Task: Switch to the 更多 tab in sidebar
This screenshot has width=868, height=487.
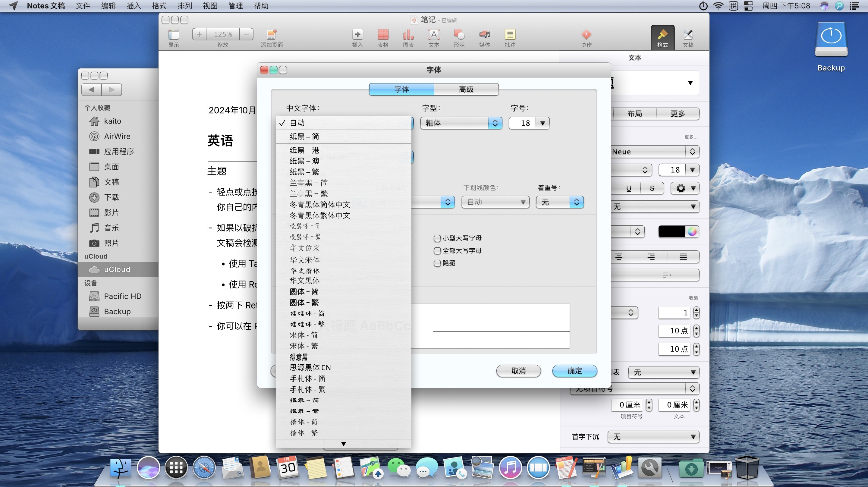Action: click(x=678, y=114)
